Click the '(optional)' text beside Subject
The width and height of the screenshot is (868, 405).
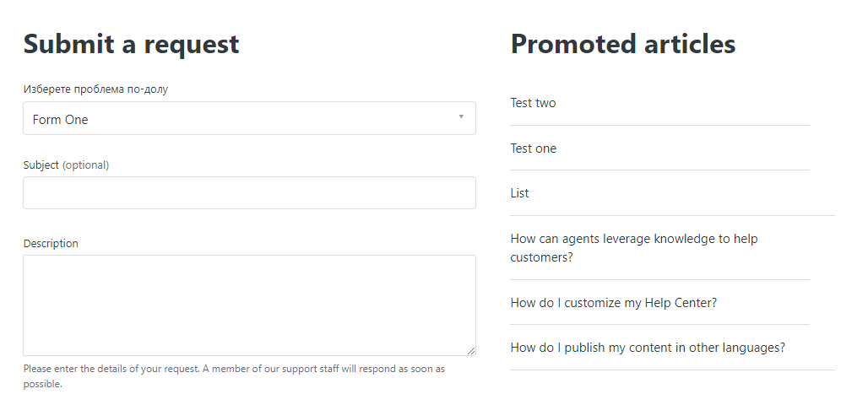coord(86,165)
